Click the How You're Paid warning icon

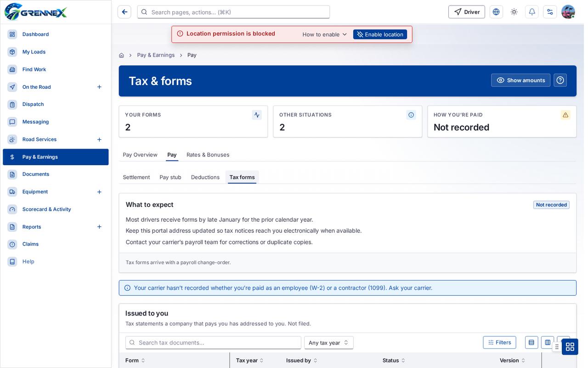click(565, 115)
